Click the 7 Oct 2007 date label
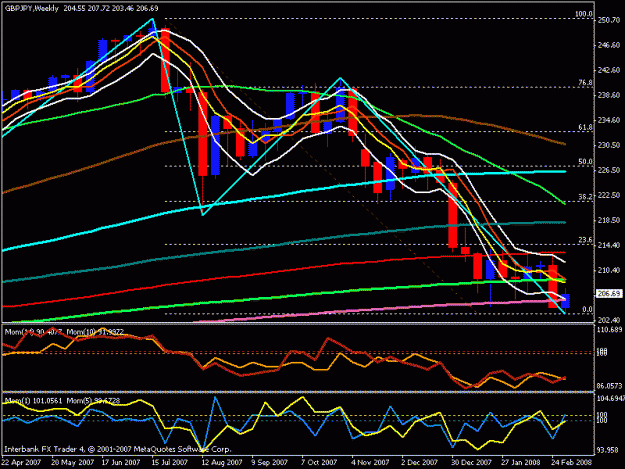This screenshot has width=625, height=469. click(319, 462)
